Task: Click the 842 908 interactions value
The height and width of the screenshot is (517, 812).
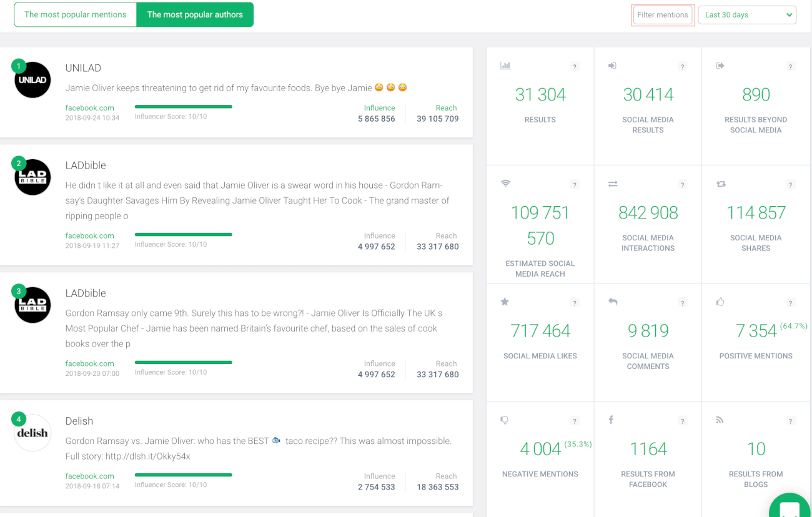Action: pyautogui.click(x=648, y=212)
